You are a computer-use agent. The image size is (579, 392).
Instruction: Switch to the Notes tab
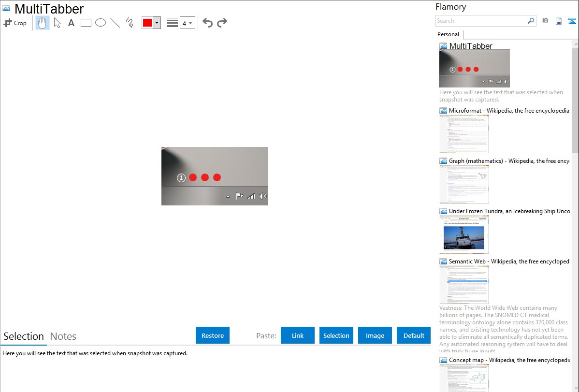pos(63,336)
